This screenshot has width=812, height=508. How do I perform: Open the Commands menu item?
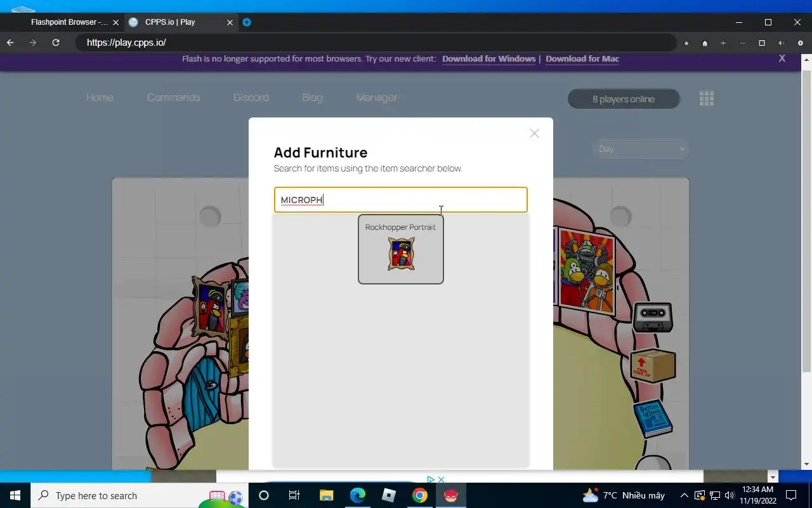point(173,97)
